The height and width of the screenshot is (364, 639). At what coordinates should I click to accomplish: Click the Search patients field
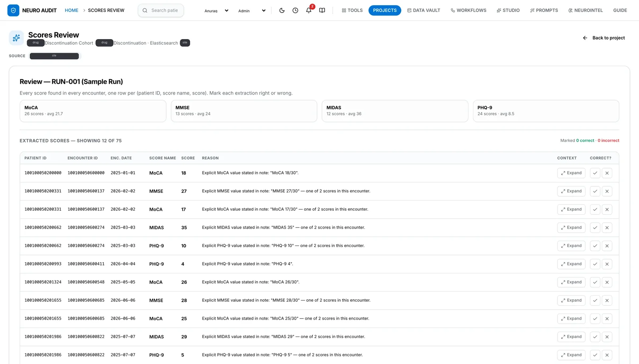click(x=161, y=10)
